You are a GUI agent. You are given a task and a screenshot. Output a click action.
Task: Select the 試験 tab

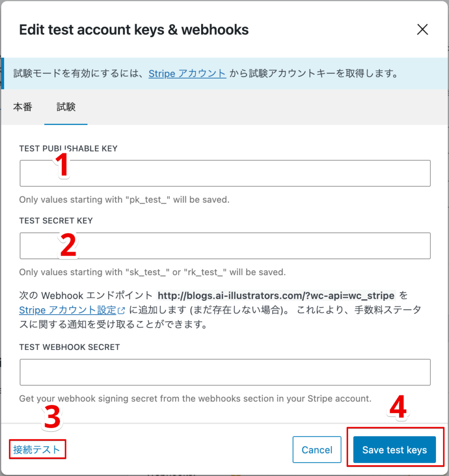66,107
